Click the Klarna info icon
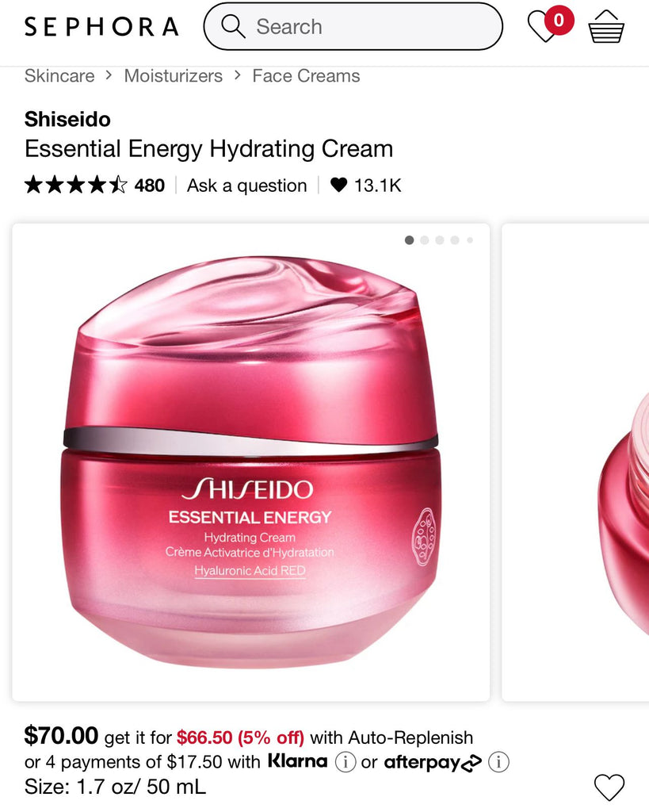The image size is (649, 812). coord(345,762)
